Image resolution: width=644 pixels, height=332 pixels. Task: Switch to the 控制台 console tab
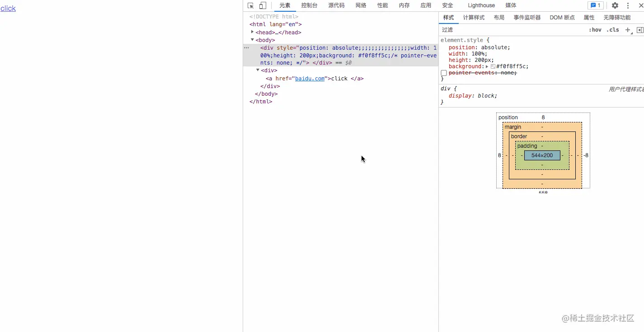309,5
